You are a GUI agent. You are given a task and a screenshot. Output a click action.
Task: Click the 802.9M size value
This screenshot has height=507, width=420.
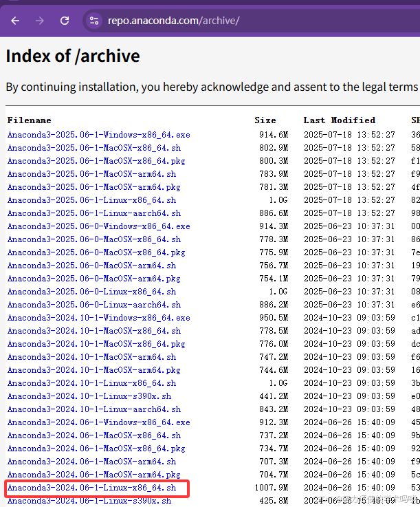pos(274,148)
